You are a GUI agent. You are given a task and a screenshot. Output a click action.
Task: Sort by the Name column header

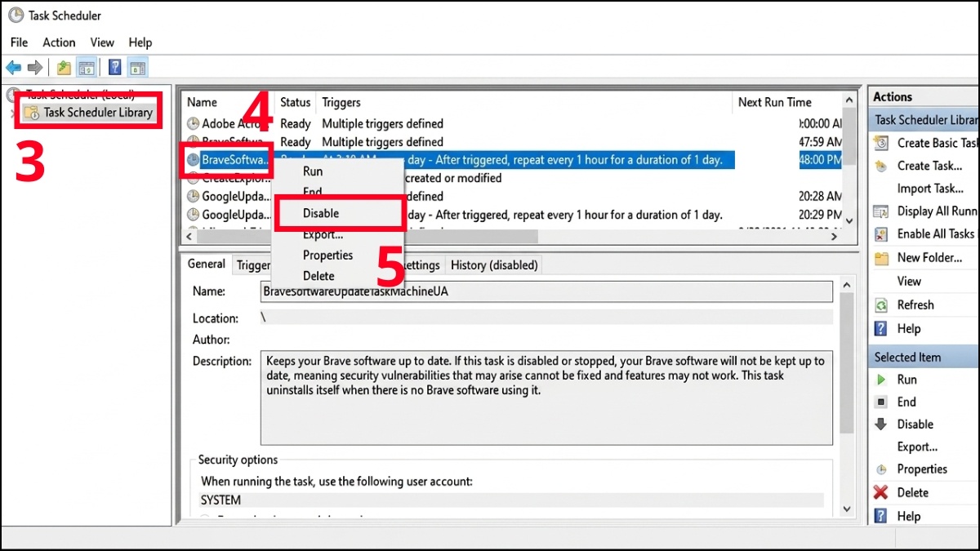(228, 102)
